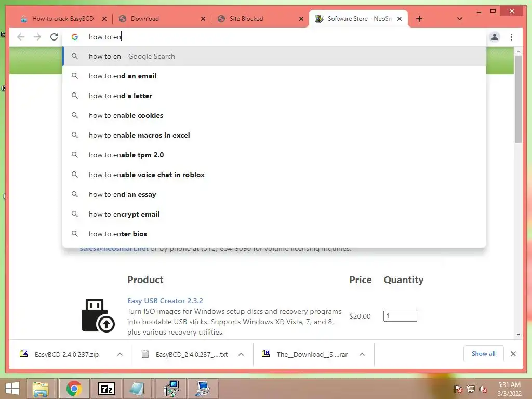Screen dimensions: 532x399
Task: Click the text file icon in downloads bar
Action: 145,354
